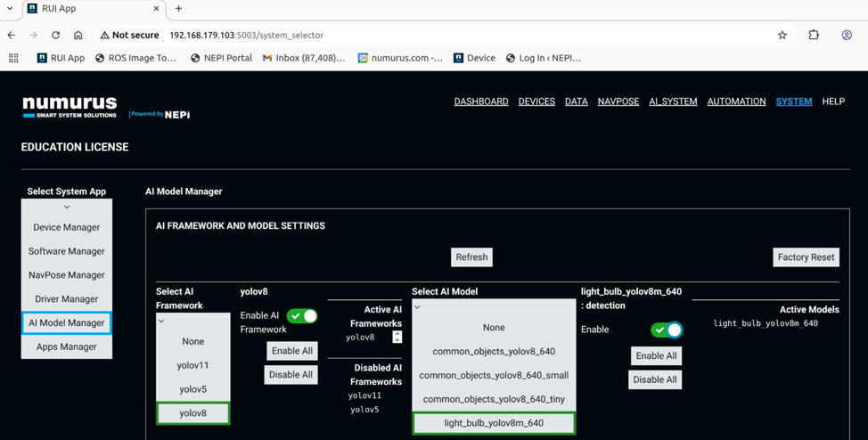Click the Factory Reset button
Screen dimensions: 868x440
click(x=806, y=257)
